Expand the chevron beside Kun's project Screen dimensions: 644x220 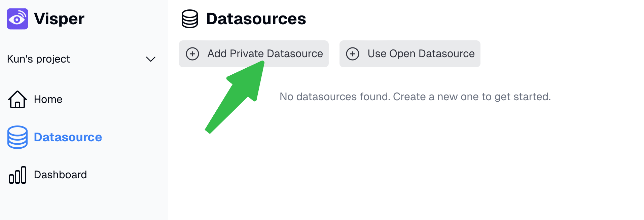(x=150, y=59)
